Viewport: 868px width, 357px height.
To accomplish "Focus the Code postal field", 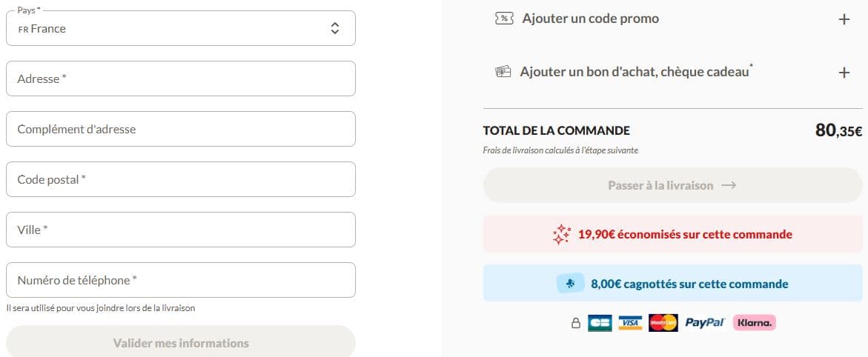I will [180, 179].
